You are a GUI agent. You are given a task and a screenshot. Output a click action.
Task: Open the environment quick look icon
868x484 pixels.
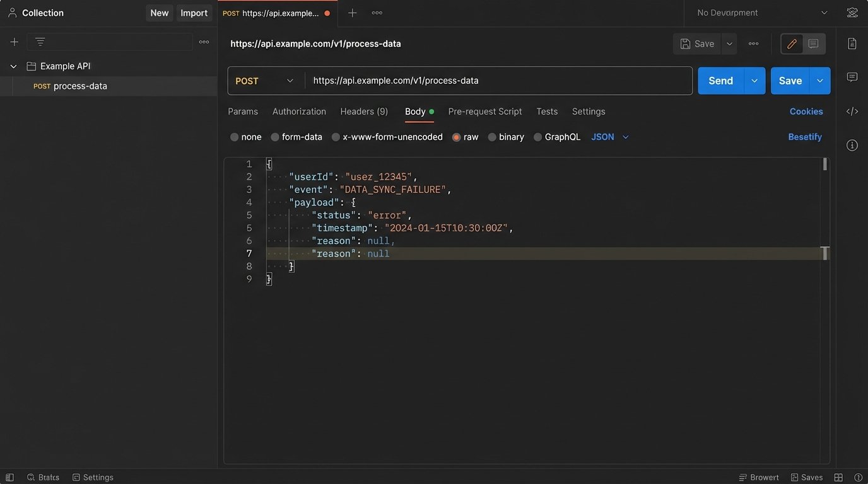point(852,12)
